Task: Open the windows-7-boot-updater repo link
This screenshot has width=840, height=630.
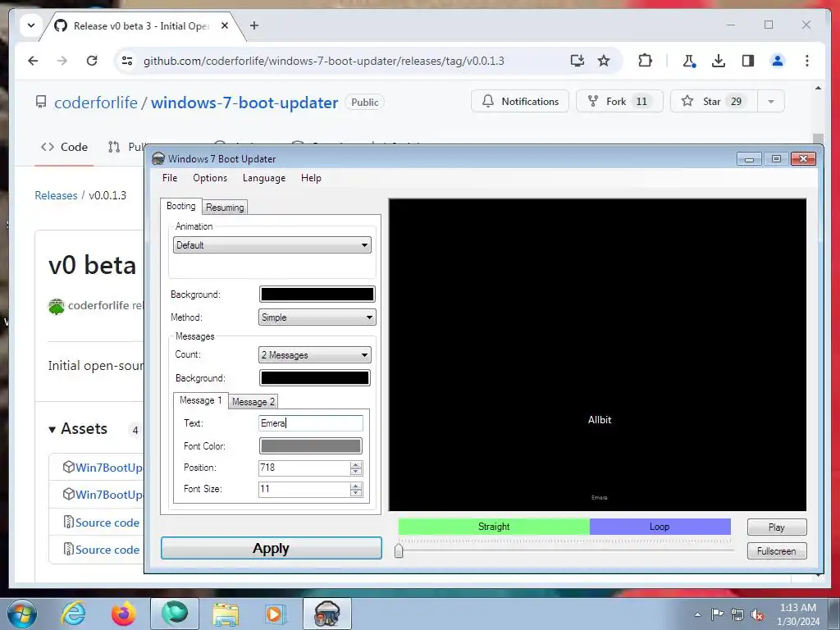Action: tap(244, 103)
